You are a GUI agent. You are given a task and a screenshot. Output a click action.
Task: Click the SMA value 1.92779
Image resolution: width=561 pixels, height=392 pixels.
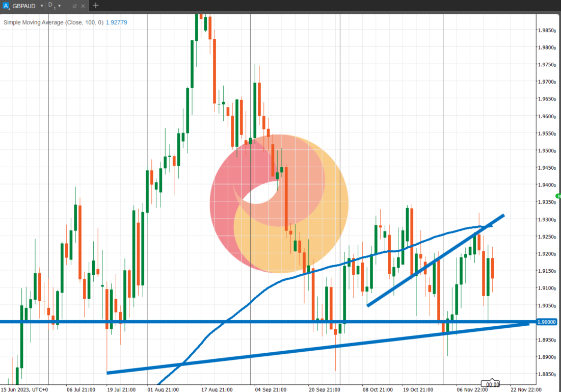tap(116, 22)
